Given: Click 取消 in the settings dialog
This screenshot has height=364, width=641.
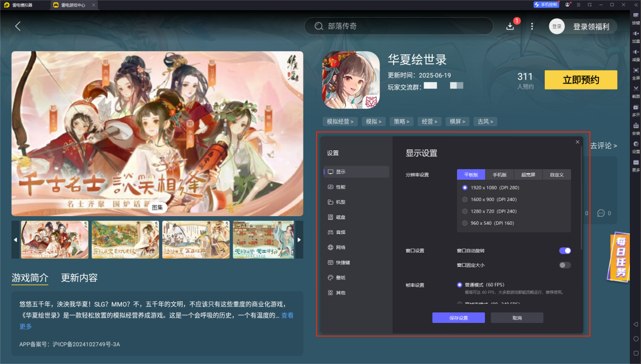Looking at the screenshot, I should [x=517, y=318].
